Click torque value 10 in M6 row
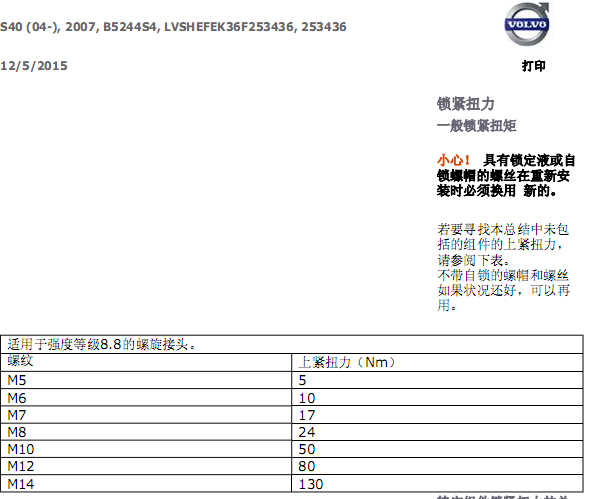The image size is (590, 499). pos(307,398)
